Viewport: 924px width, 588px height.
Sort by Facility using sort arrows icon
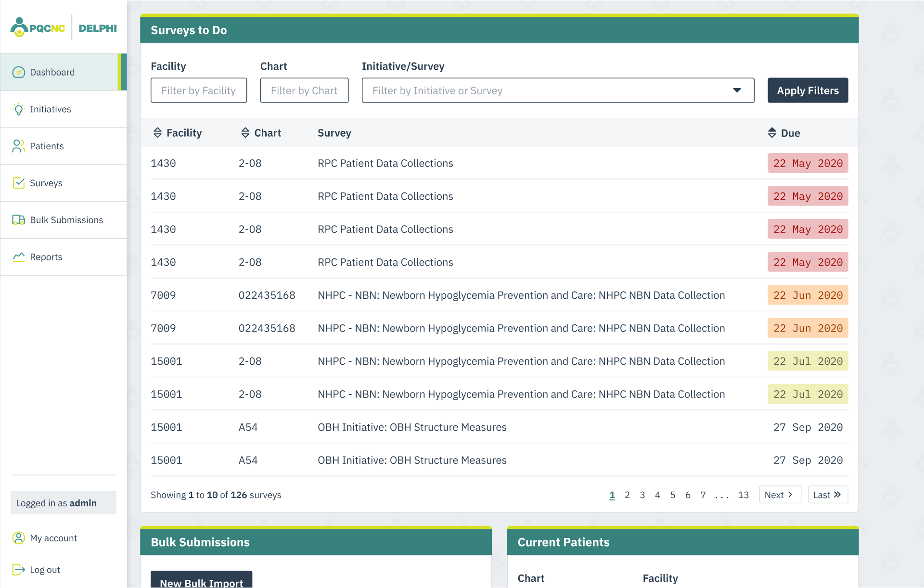pos(157,133)
